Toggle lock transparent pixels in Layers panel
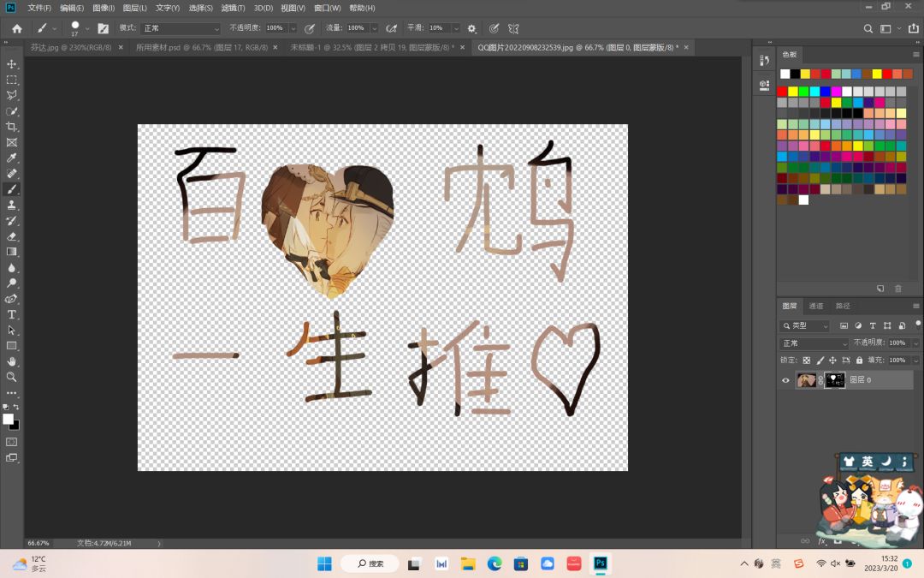The image size is (924, 578). 806,361
